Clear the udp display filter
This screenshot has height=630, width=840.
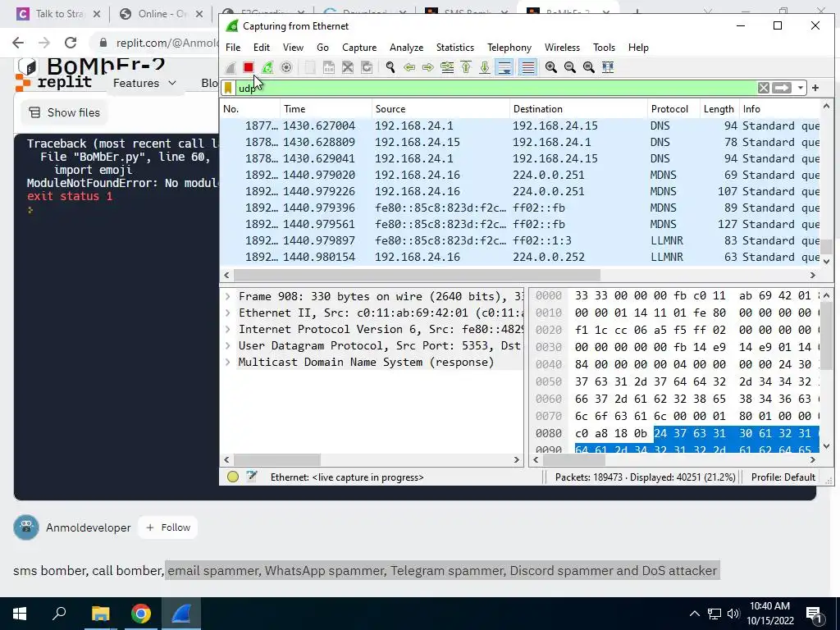pyautogui.click(x=764, y=88)
